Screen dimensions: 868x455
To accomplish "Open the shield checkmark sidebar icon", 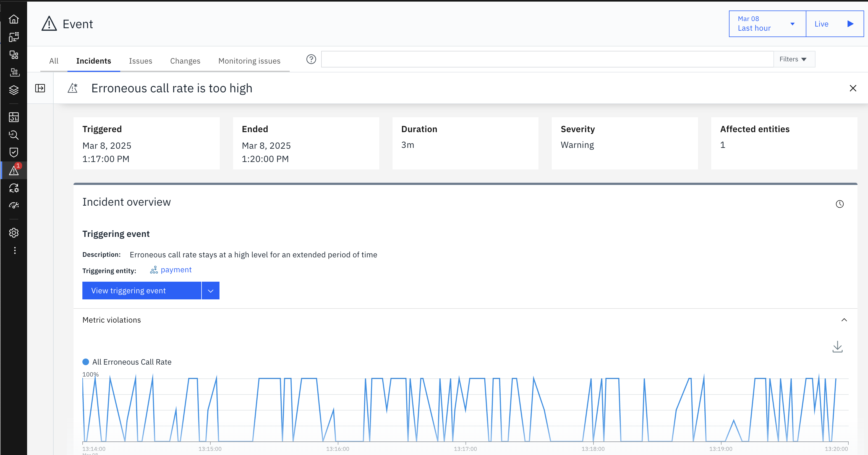I will [14, 152].
